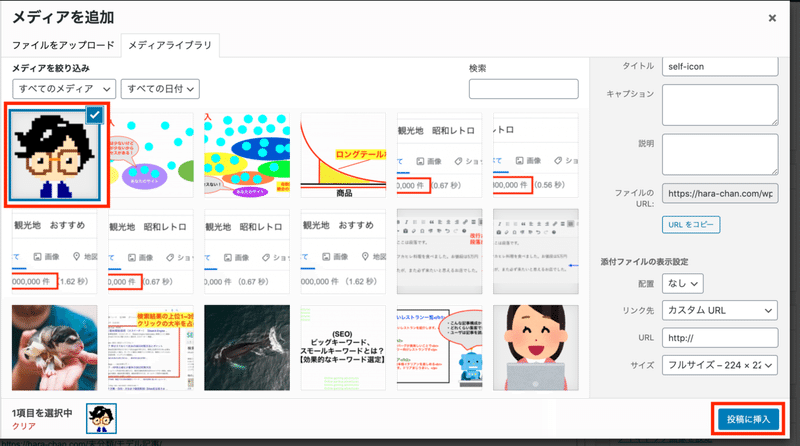Select 観光地 昭和レトロ thumbnail with red-boxed count in second row
800x446 pixels.
click(x=151, y=252)
